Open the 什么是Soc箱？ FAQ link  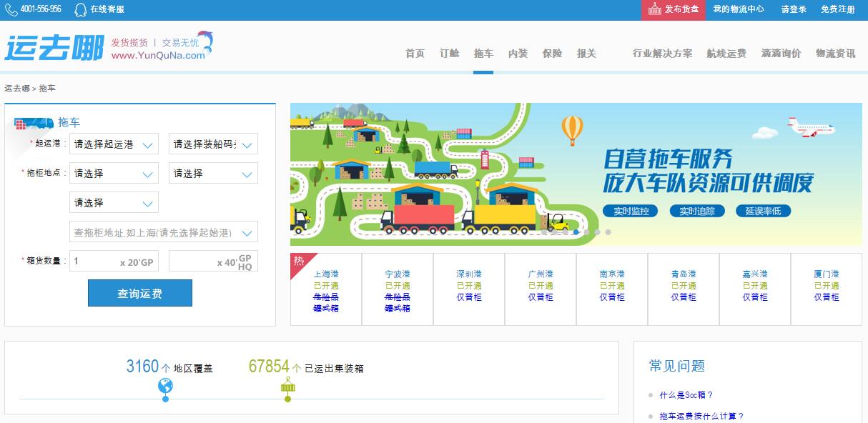(686, 395)
